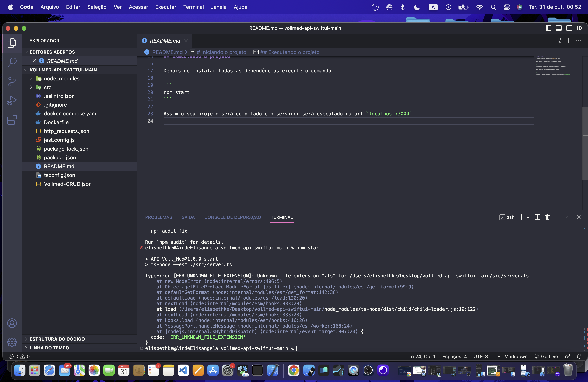Close the README.md editor tab
The height and width of the screenshot is (382, 588).
coord(186,41)
